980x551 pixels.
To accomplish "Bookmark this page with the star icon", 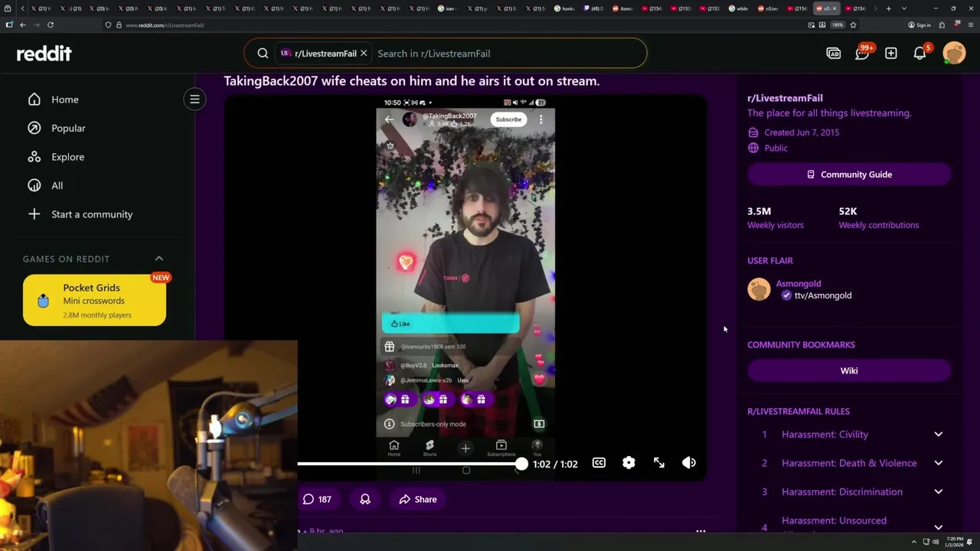I will [853, 25].
